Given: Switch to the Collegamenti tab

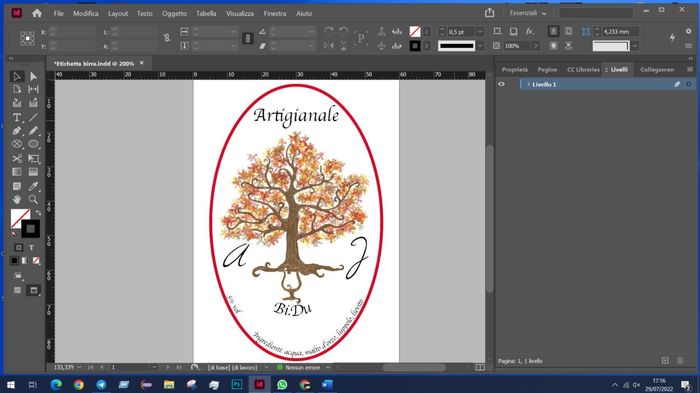Looking at the screenshot, I should click(657, 70).
